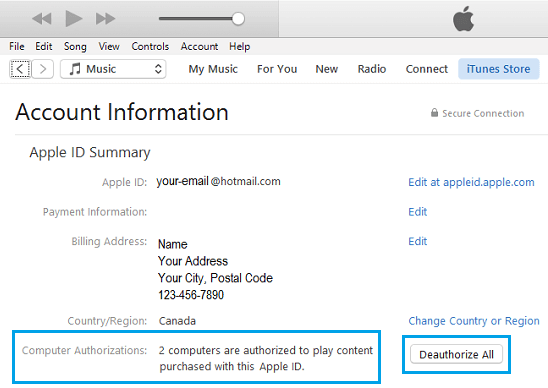Switch to the New tab
548x388 pixels.
[327, 69]
